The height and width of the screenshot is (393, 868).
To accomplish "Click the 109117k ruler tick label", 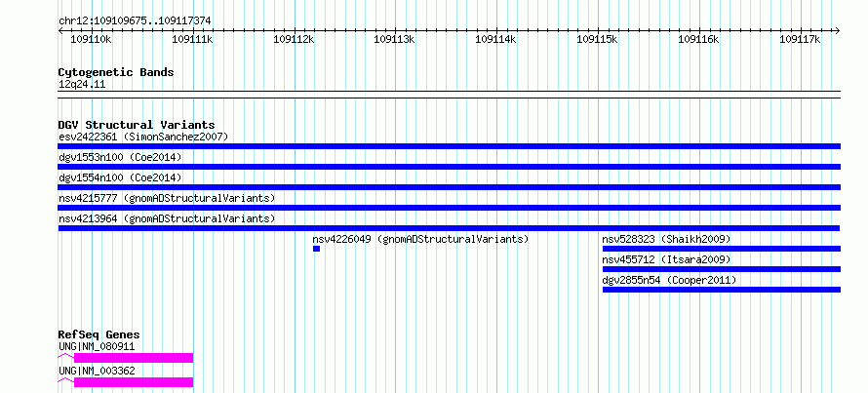I will tap(800, 40).
